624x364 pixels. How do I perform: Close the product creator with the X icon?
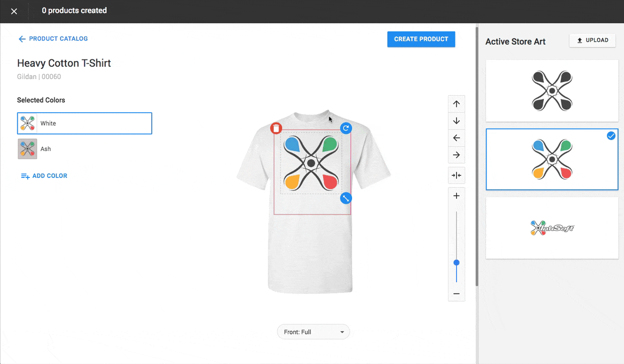14,11
